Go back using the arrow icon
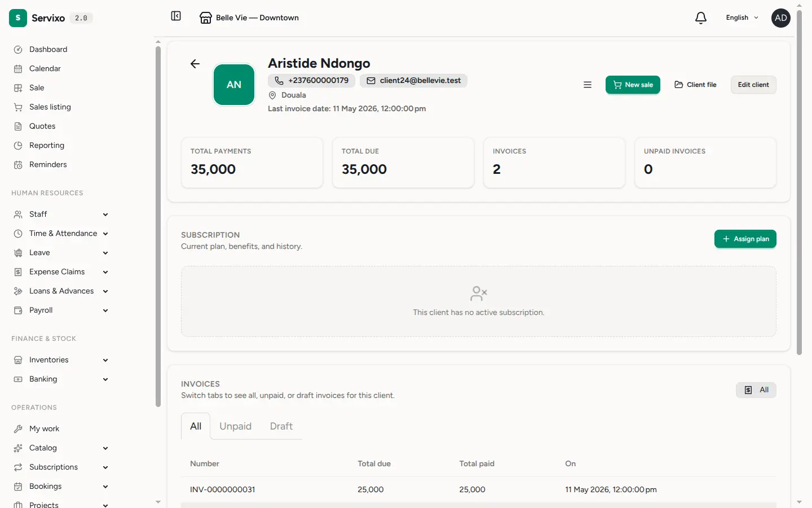This screenshot has width=812, height=508. click(x=195, y=64)
